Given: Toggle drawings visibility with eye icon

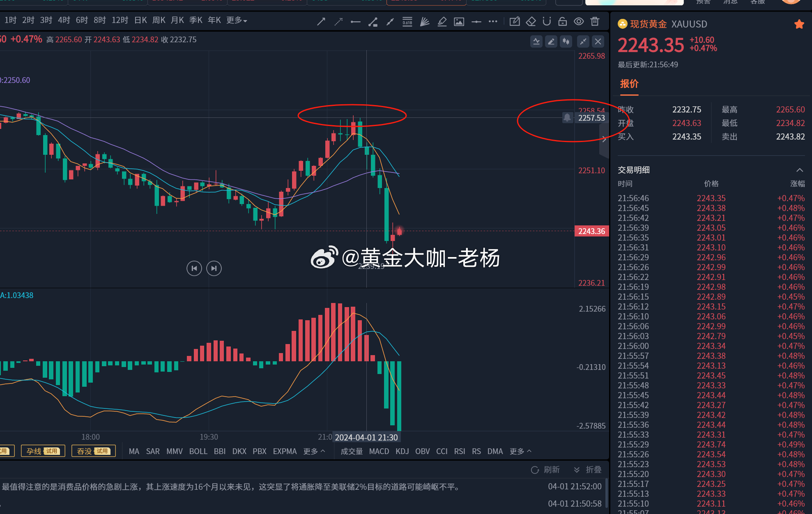Looking at the screenshot, I should click(x=579, y=21).
